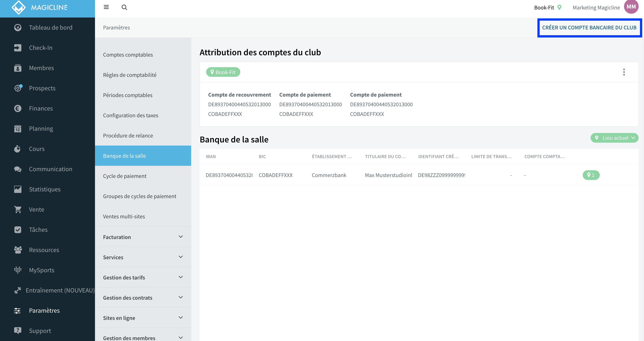This screenshot has height=341, width=644.
Task: Click the Communication chat bubbles icon
Action: click(18, 169)
